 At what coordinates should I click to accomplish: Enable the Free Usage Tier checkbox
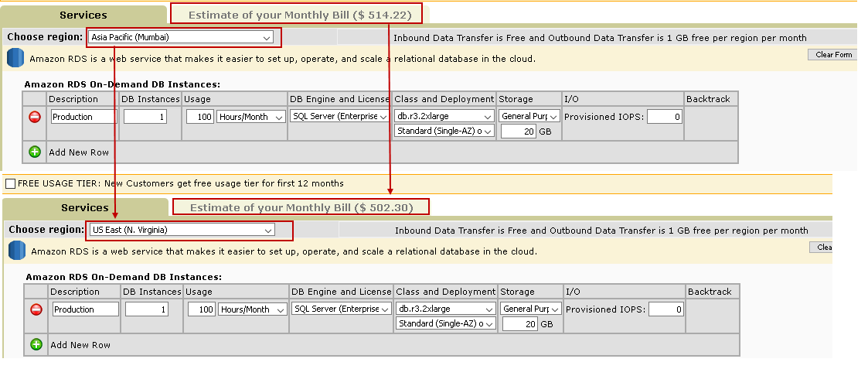tap(11, 183)
